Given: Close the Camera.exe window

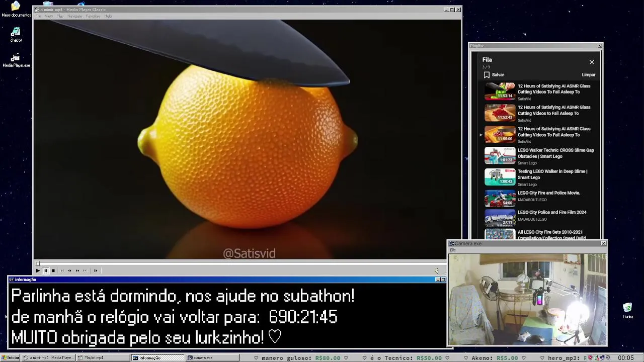Looking at the screenshot, I should [x=603, y=244].
